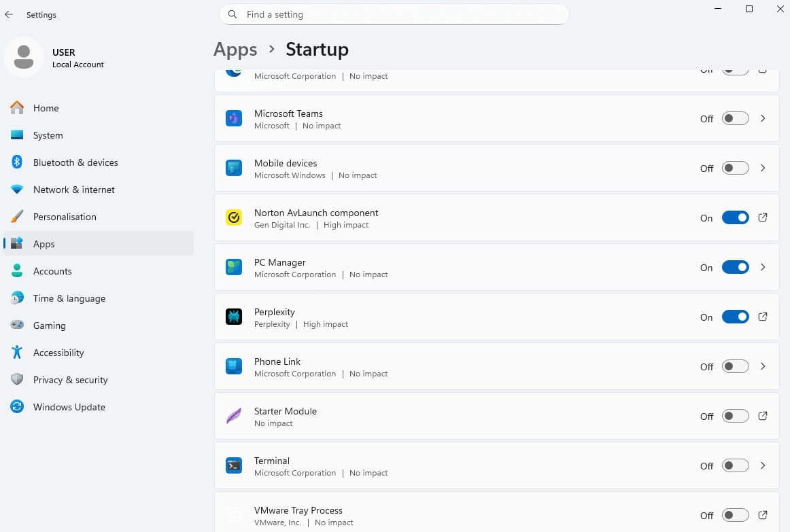Turn on Phone Link startup
The image size is (790, 532).
pyautogui.click(x=735, y=366)
